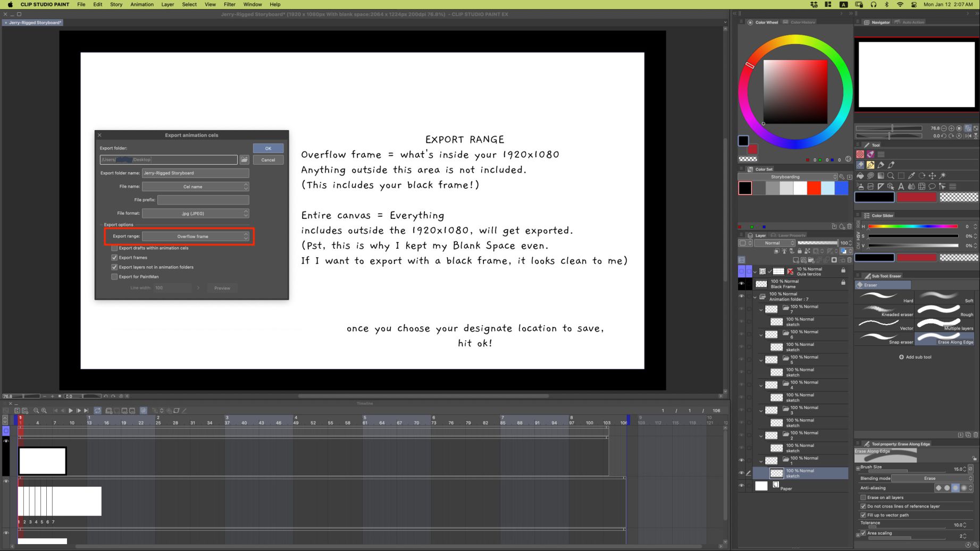Select the Move layer tool

click(932, 176)
